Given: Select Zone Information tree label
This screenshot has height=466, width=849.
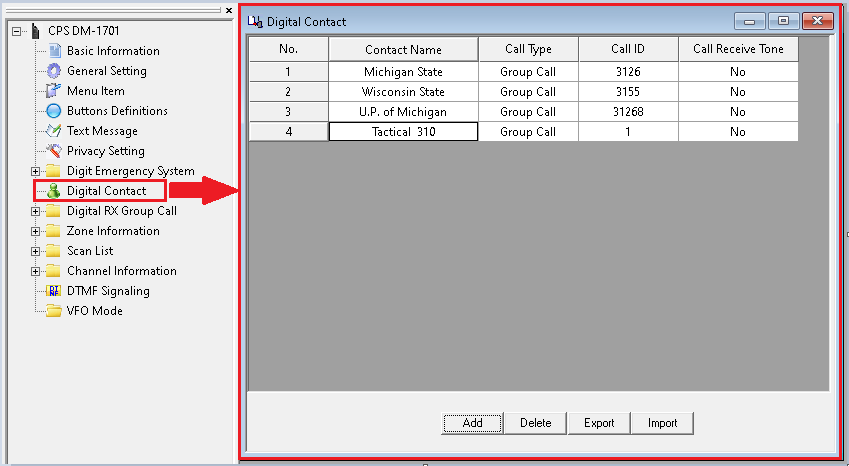Looking at the screenshot, I should coord(113,231).
